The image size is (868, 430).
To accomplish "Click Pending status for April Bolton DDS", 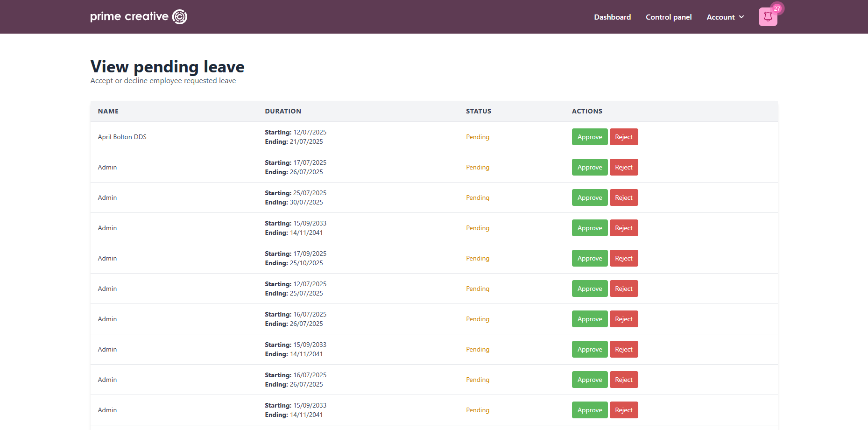I will pyautogui.click(x=477, y=137).
